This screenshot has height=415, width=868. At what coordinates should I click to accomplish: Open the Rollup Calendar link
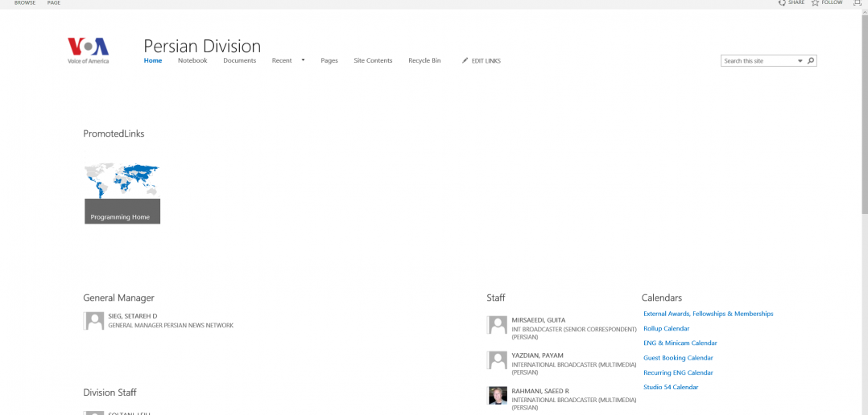point(667,328)
